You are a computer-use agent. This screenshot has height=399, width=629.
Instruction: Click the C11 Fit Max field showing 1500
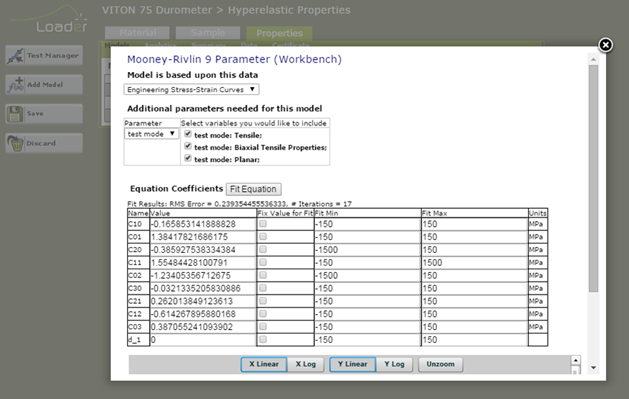pyautogui.click(x=474, y=263)
